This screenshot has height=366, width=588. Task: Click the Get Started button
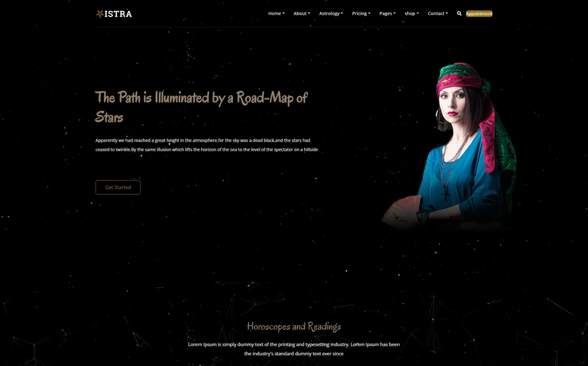118,187
